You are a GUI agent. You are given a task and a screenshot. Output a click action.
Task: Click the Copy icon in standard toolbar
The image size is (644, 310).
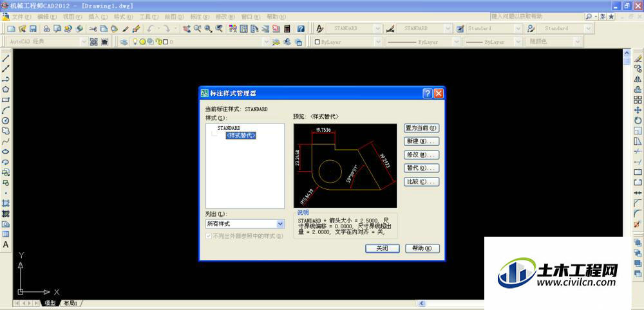[104, 29]
